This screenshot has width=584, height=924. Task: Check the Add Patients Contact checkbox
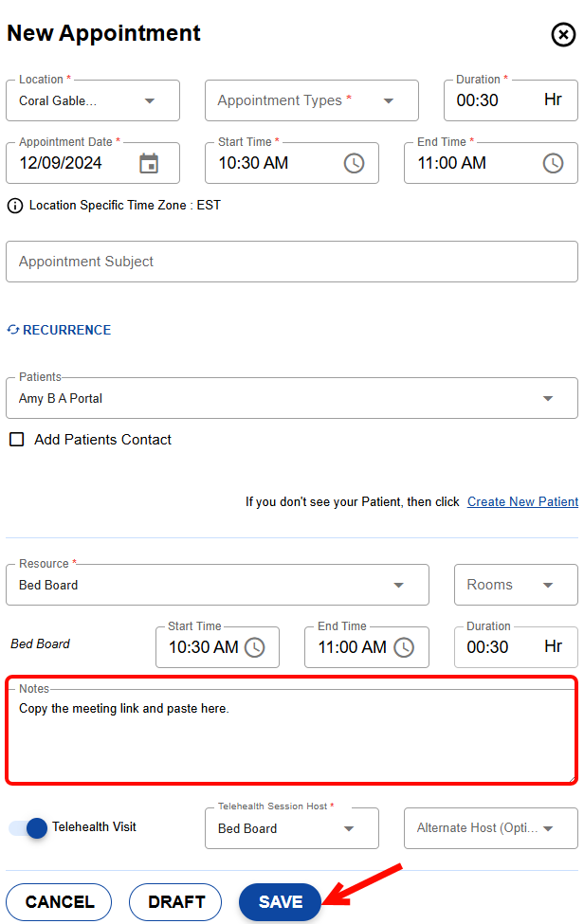point(16,440)
